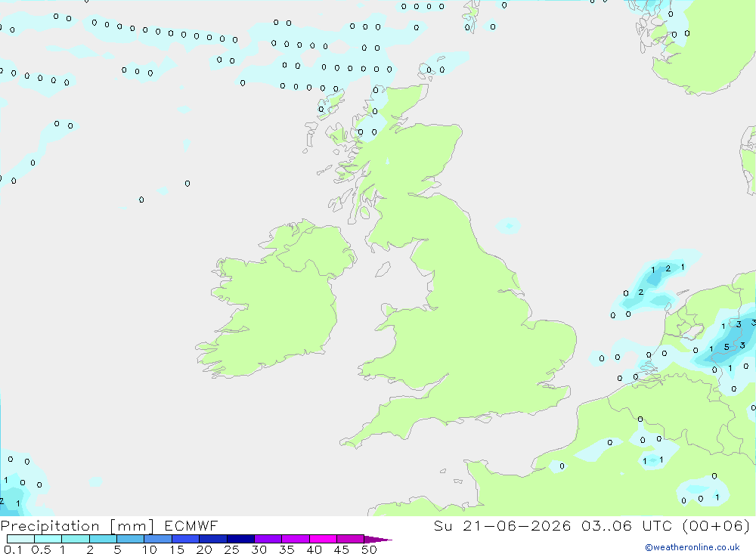The height and width of the screenshot is (554, 756).
Task: Click the date 'Su 21-06-2026'
Action: (x=503, y=525)
